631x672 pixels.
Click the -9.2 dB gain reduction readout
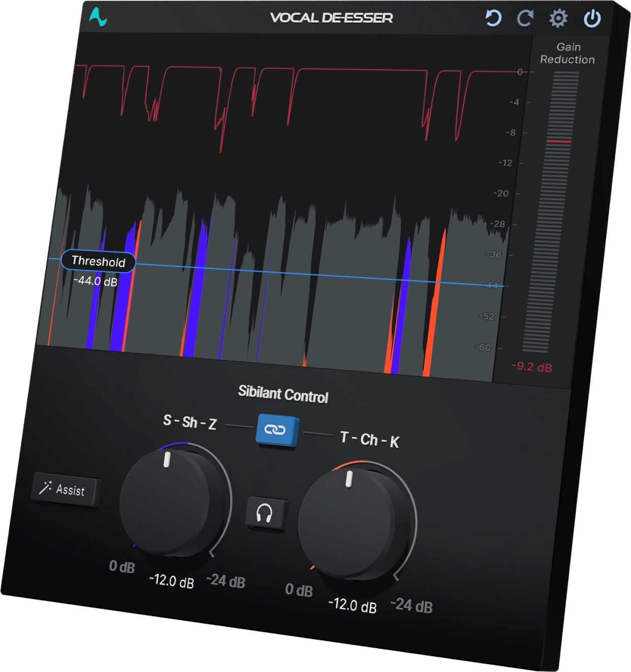pyautogui.click(x=531, y=366)
